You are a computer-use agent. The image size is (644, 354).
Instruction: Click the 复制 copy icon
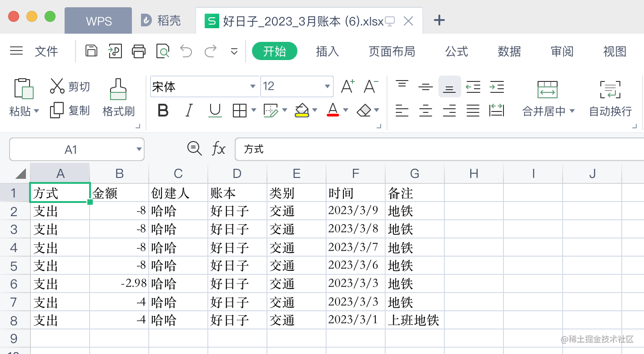point(57,110)
